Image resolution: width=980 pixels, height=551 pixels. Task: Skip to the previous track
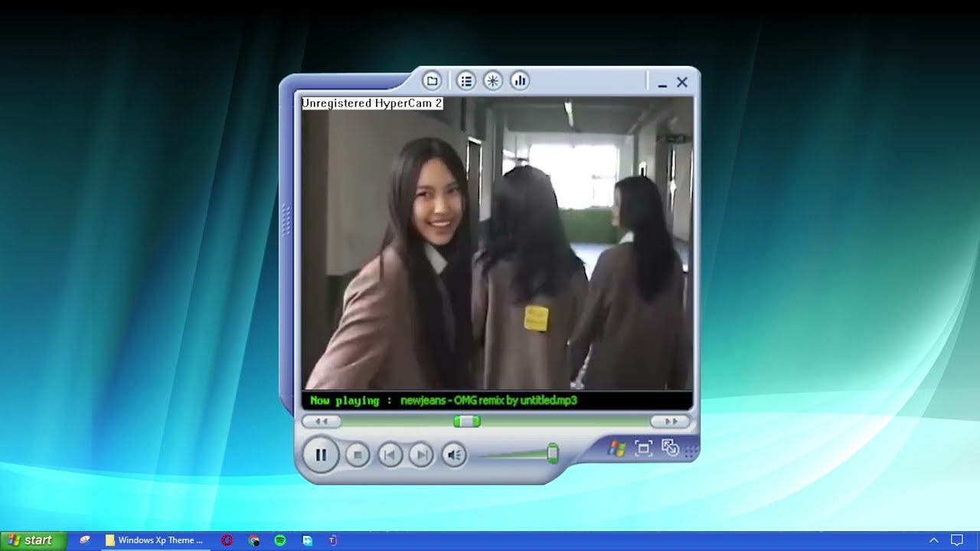pyautogui.click(x=390, y=455)
